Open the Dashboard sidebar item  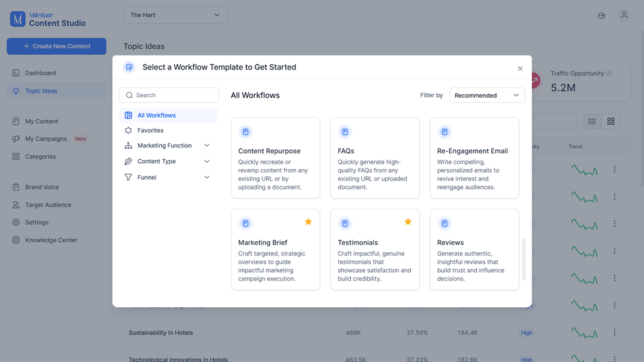click(56, 73)
